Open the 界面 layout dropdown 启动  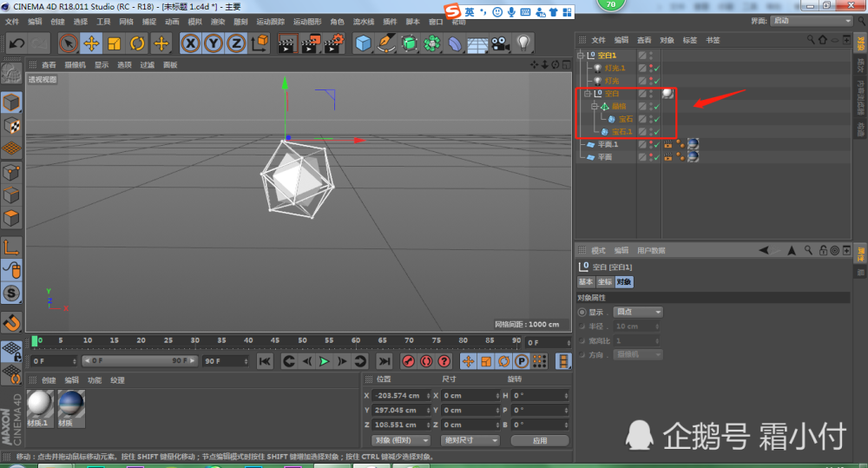click(811, 21)
